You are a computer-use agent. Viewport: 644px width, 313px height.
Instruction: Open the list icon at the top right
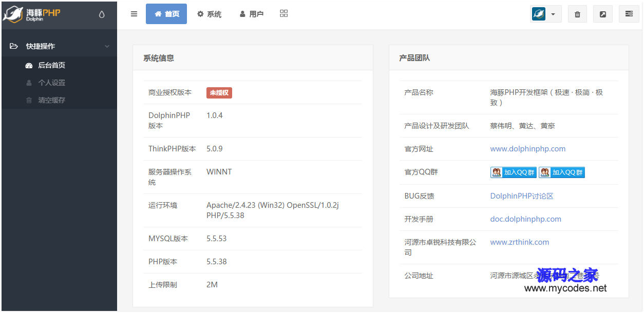click(x=629, y=14)
